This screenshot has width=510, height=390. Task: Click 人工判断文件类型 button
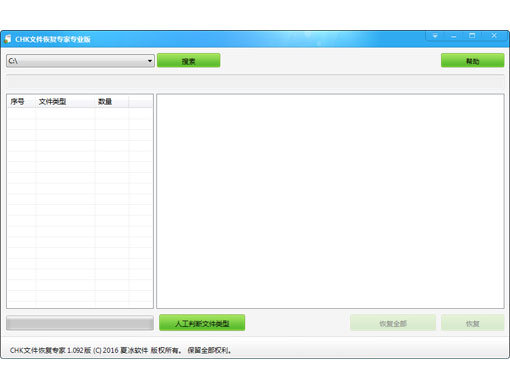point(202,323)
